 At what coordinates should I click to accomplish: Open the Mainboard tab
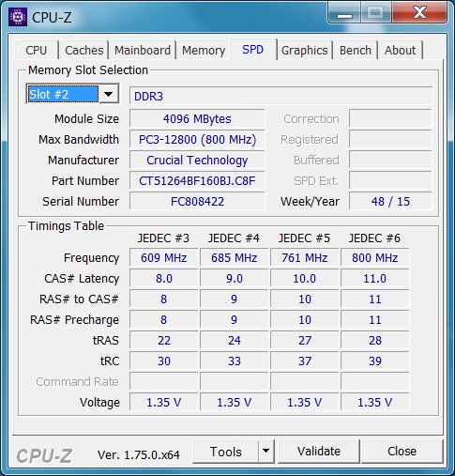[x=143, y=50]
